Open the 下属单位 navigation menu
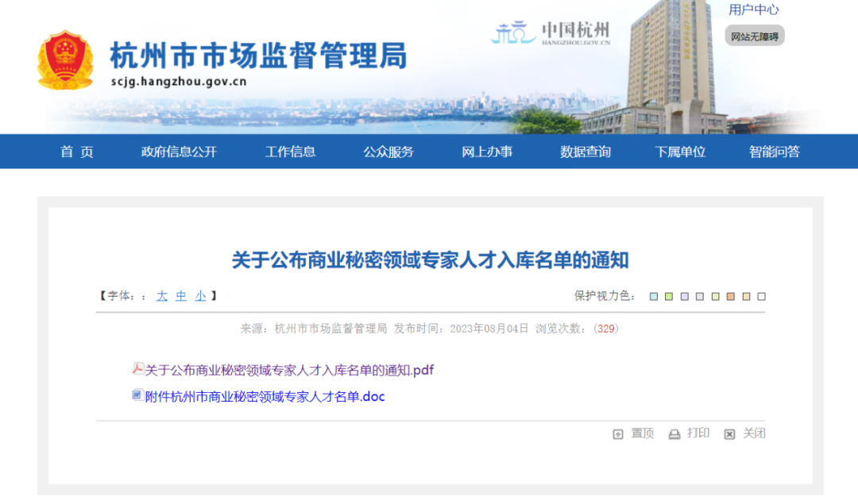 click(x=680, y=152)
